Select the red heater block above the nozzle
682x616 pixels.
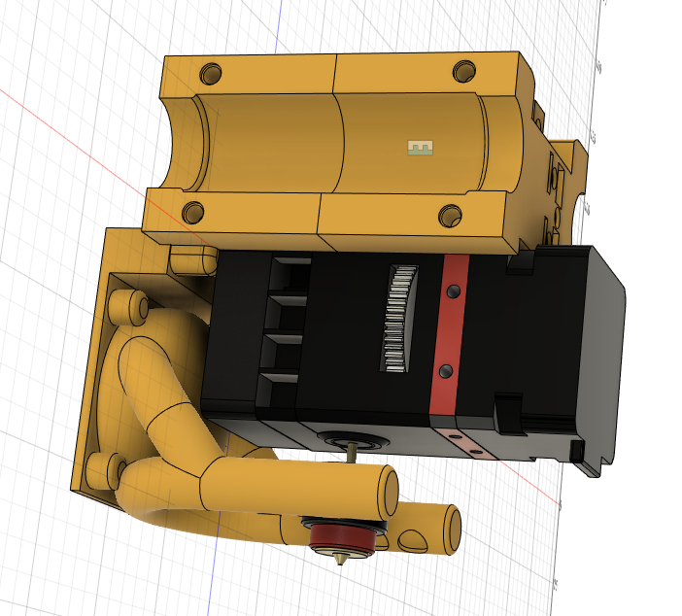[x=342, y=539]
